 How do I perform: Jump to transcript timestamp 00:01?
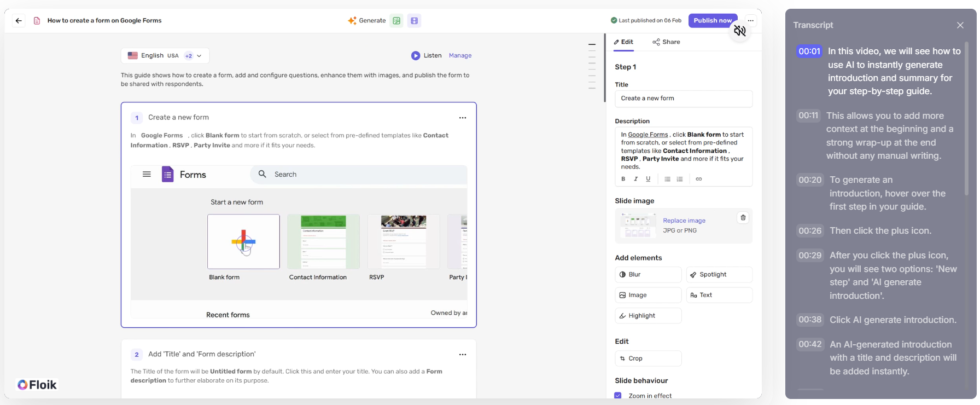point(809,51)
